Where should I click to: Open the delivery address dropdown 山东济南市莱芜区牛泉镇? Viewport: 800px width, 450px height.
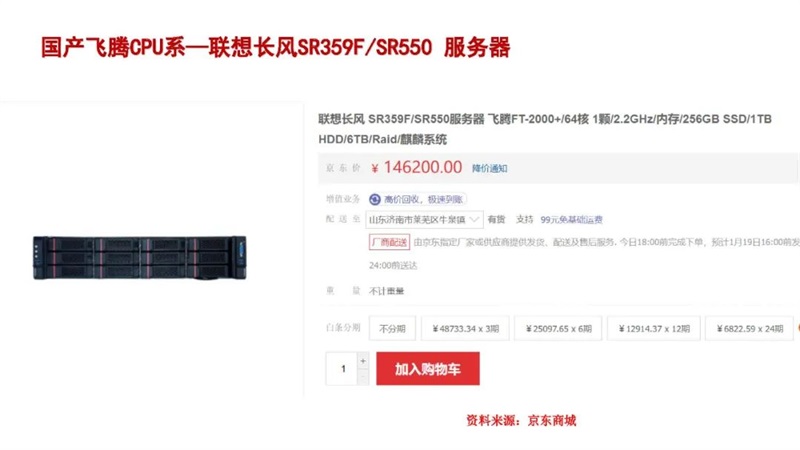click(x=424, y=219)
